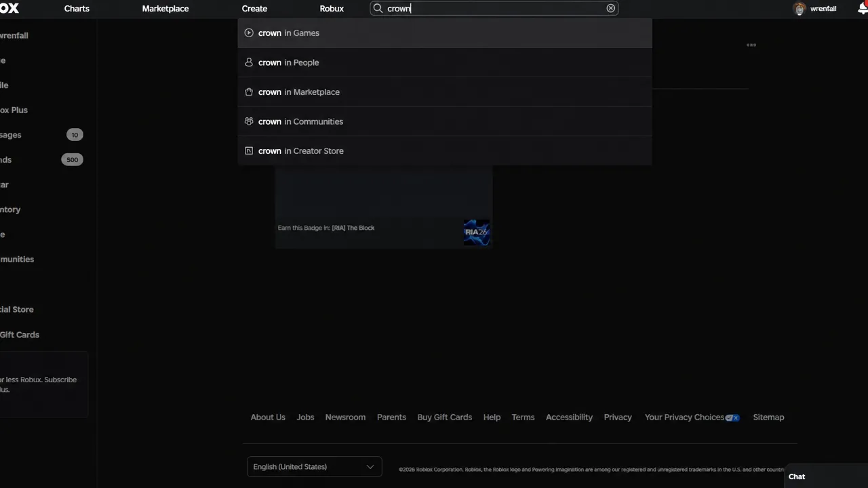Open Inventory in sidebar
This screenshot has height=488, width=868.
(x=11, y=209)
